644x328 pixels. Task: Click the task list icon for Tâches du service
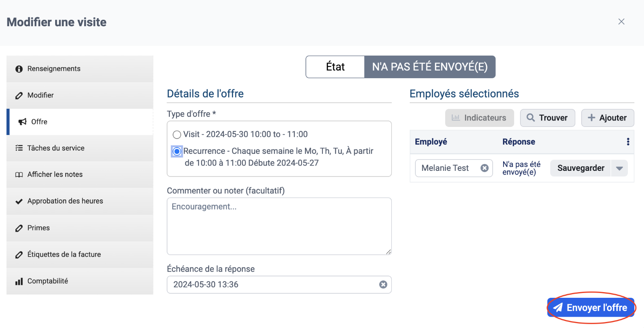19,148
